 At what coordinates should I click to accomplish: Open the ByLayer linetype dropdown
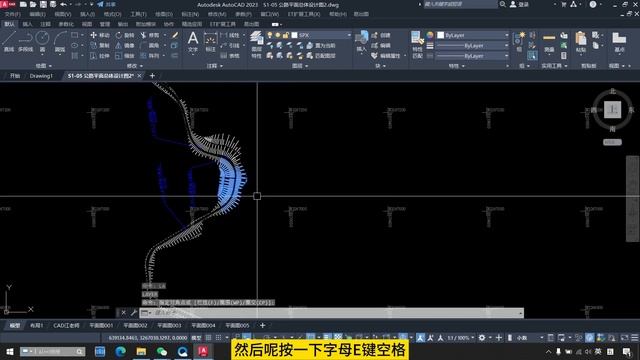click(x=507, y=56)
